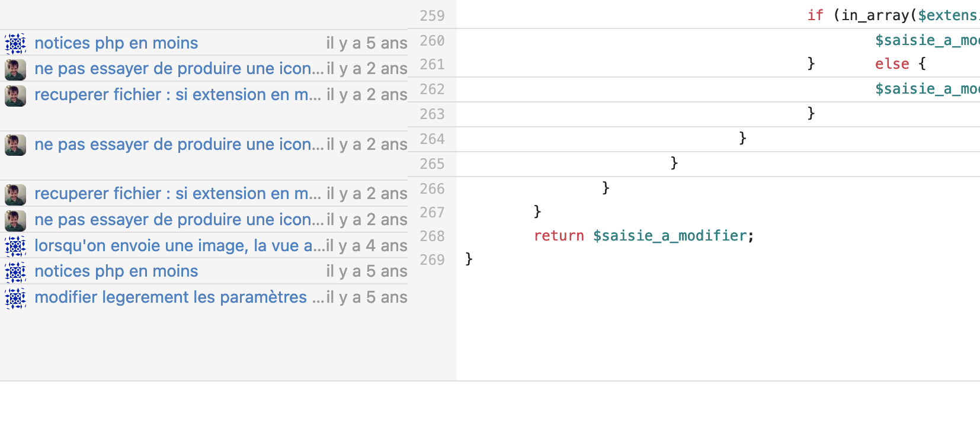The image size is (980, 423).
Task: Click the closing brace on line 263
Action: (x=811, y=113)
